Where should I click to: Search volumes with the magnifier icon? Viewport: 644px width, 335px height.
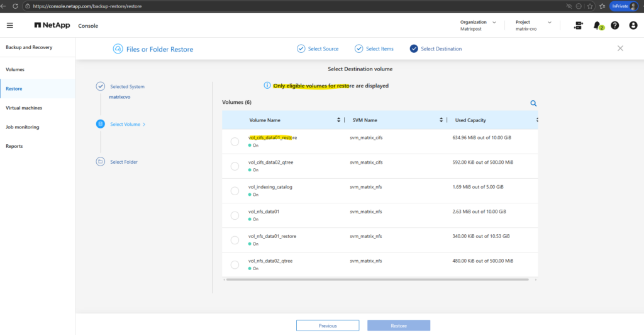(533, 103)
